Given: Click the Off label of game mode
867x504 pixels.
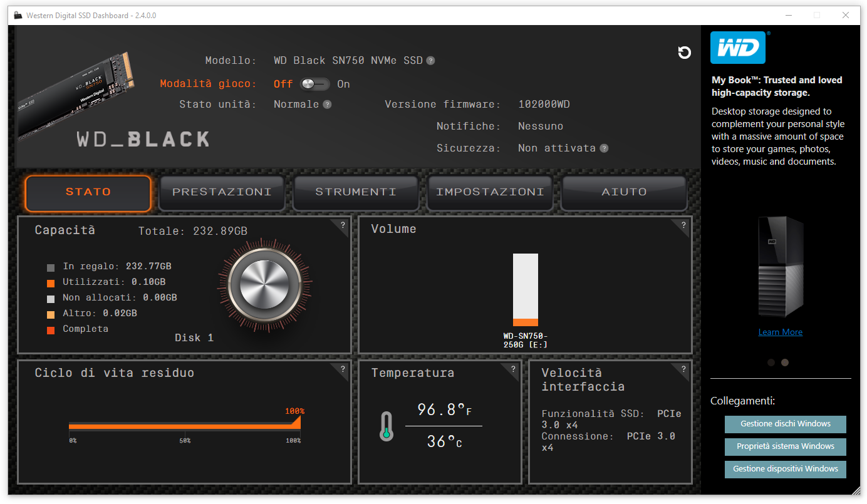Looking at the screenshot, I should point(283,84).
